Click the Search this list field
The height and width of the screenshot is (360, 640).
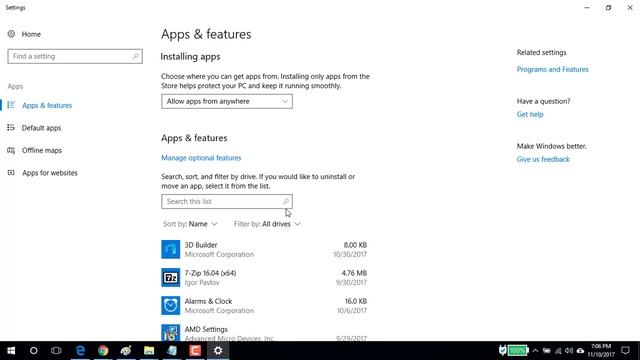227,202
